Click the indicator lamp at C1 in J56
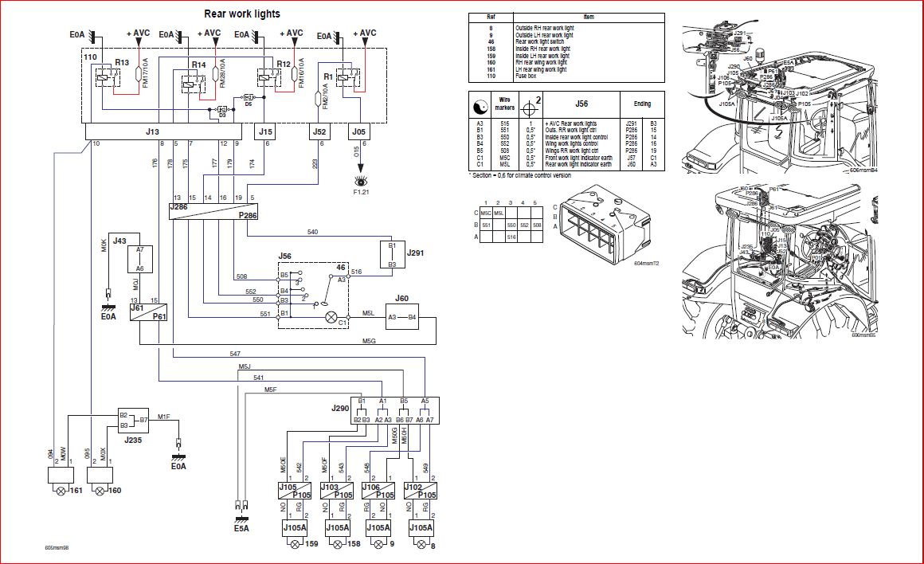The image size is (924, 564). [x=331, y=316]
